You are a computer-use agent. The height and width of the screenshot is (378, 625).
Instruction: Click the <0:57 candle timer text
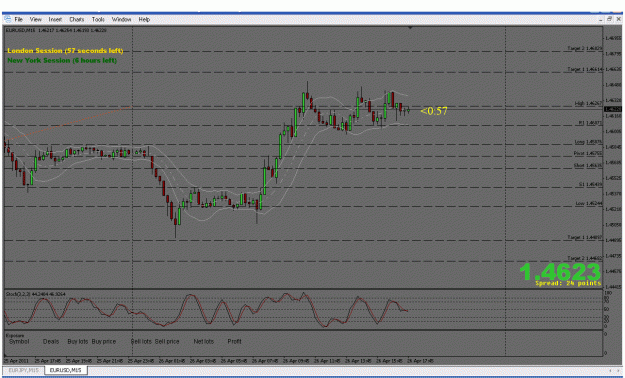[x=434, y=111]
